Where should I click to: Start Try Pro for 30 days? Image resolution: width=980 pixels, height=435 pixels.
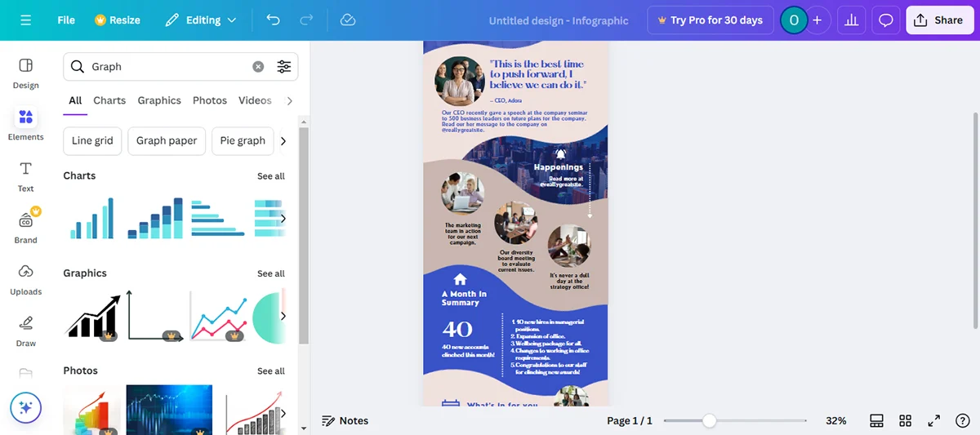[x=709, y=20]
